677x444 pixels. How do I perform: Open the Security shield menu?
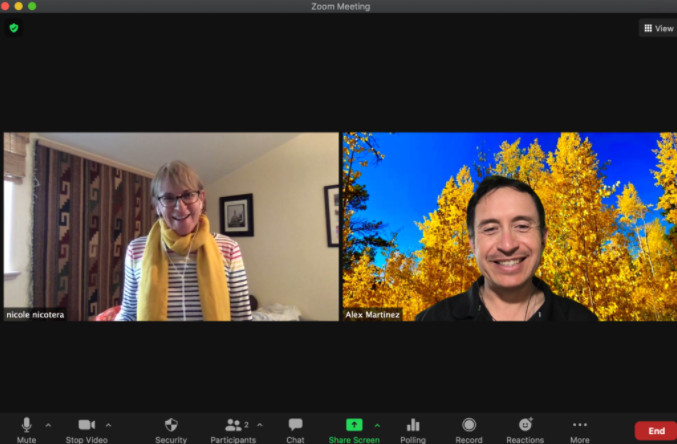(x=171, y=430)
